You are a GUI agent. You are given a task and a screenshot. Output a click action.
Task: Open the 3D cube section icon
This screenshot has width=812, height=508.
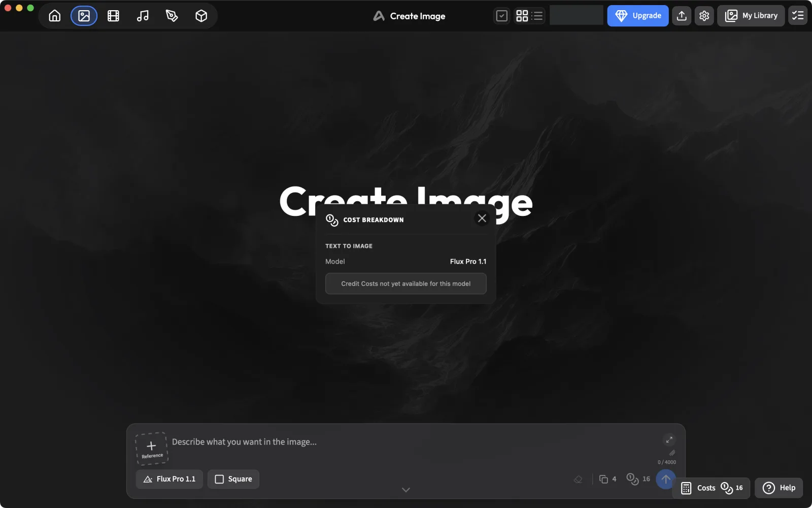click(201, 16)
